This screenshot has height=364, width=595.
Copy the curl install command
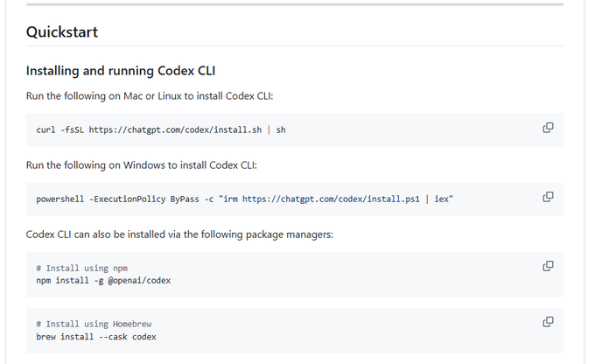point(548,128)
